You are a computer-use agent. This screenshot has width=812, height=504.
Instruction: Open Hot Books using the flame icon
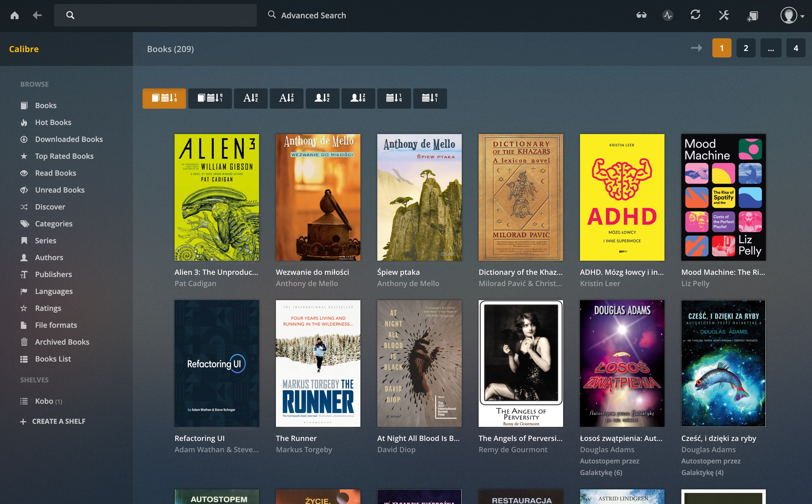pos(53,122)
